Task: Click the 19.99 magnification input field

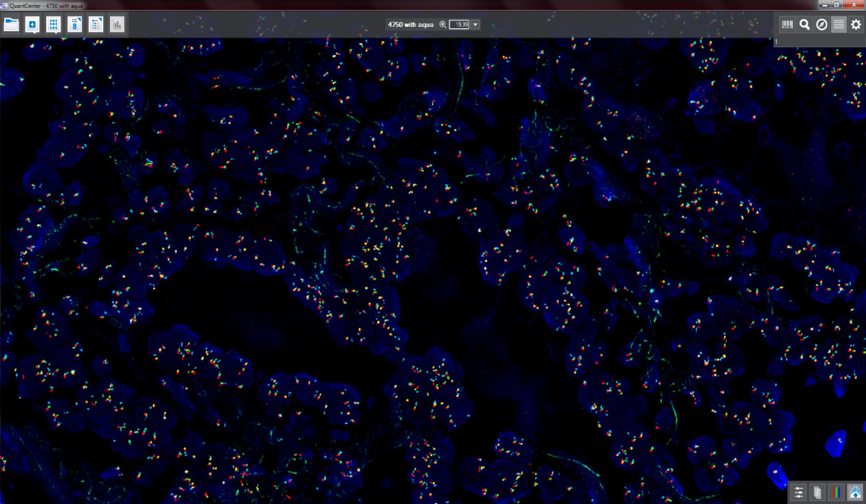Action: pyautogui.click(x=459, y=25)
